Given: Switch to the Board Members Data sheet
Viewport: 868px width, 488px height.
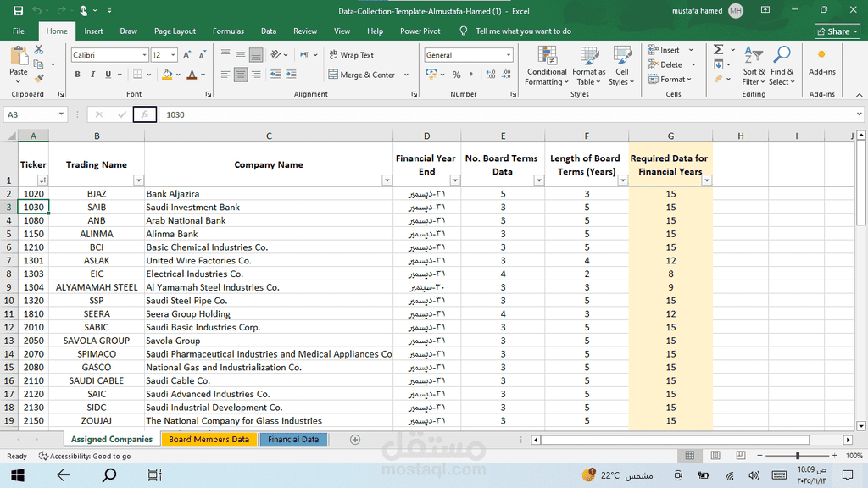Looking at the screenshot, I should pyautogui.click(x=209, y=440).
